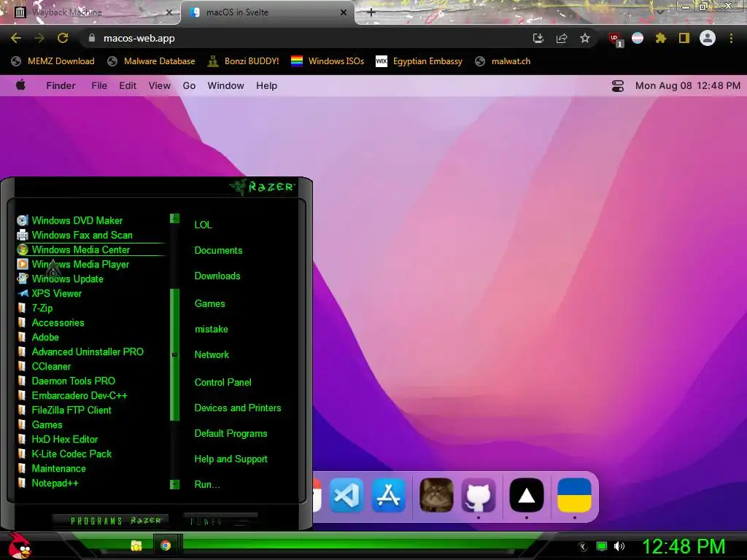
Task: Click the green monitor tray icon
Action: click(x=602, y=546)
